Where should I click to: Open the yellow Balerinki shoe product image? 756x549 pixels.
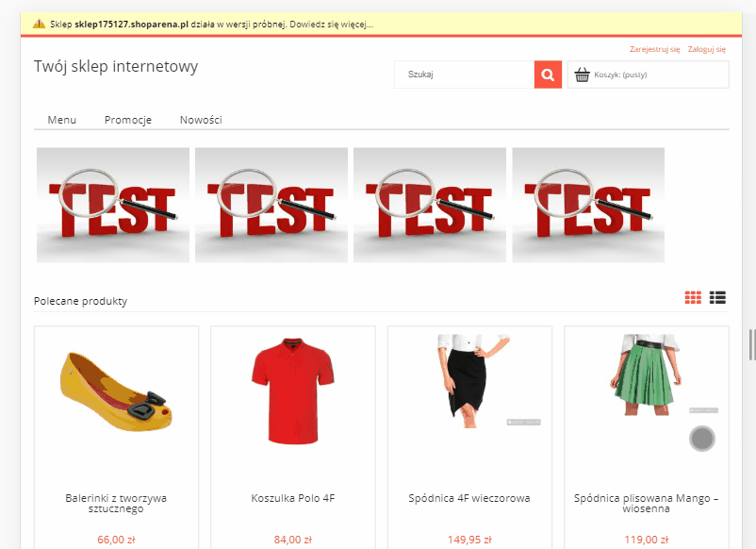116,396
